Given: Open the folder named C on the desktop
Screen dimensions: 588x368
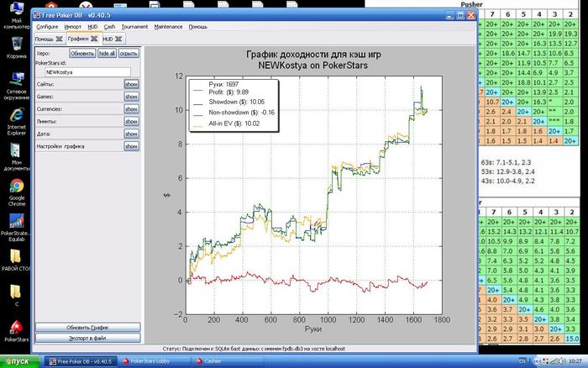Looking at the screenshot, I should point(16,295).
